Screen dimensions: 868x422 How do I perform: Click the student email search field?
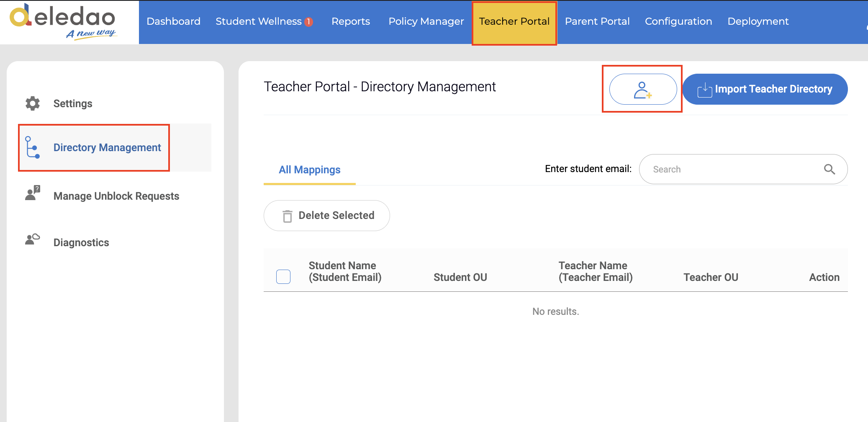tap(743, 169)
